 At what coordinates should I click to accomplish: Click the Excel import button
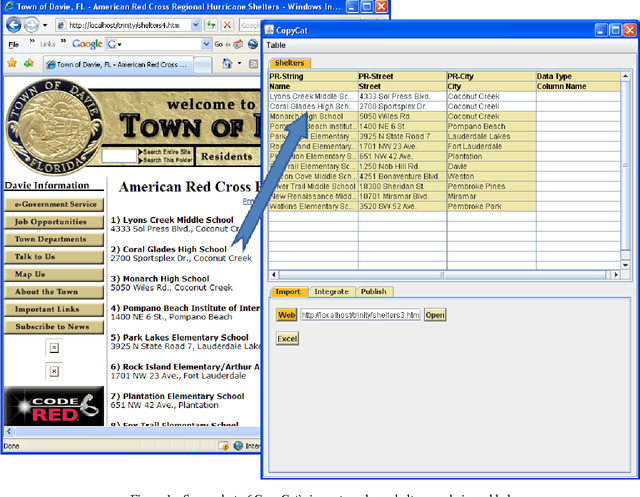(x=287, y=339)
